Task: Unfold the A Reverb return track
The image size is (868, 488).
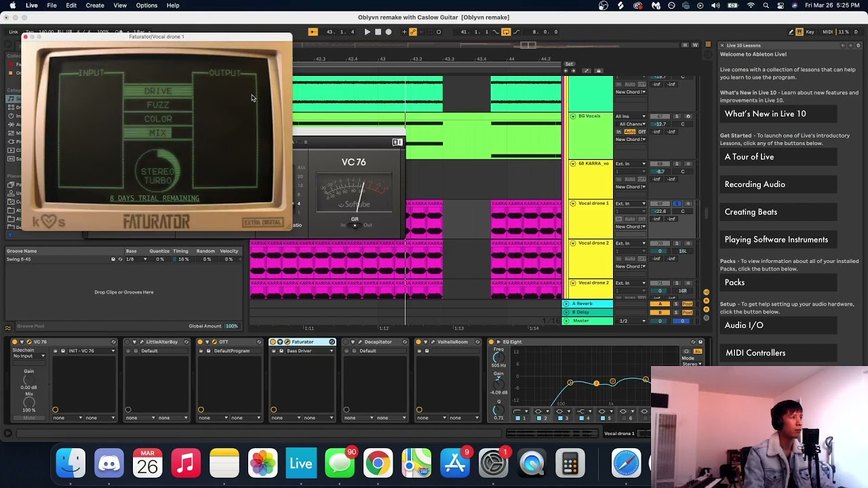Action: pyautogui.click(x=566, y=304)
